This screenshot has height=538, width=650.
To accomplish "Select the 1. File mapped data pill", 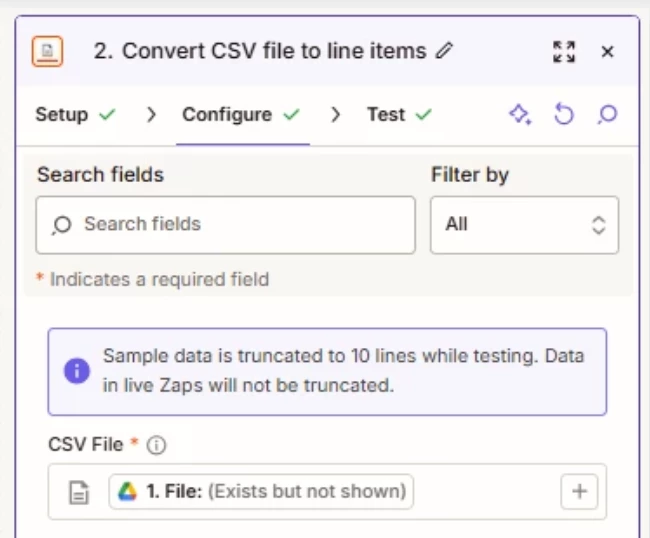I will [261, 492].
